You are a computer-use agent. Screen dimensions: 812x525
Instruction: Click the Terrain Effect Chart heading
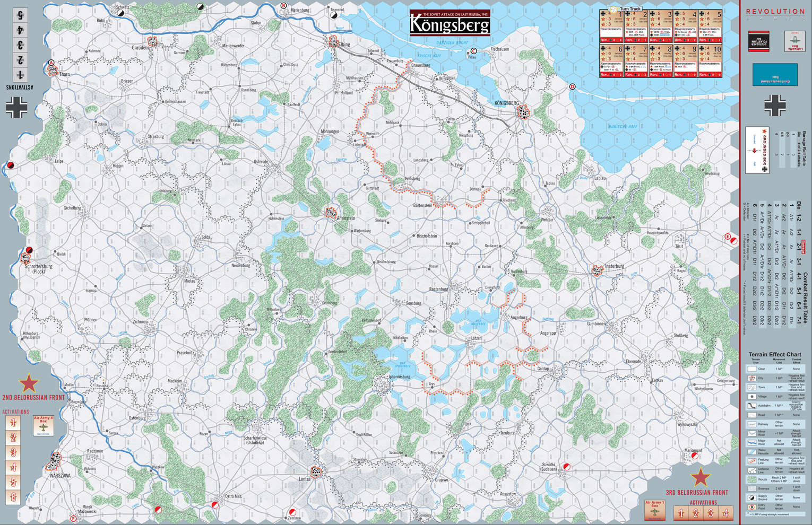click(x=775, y=354)
